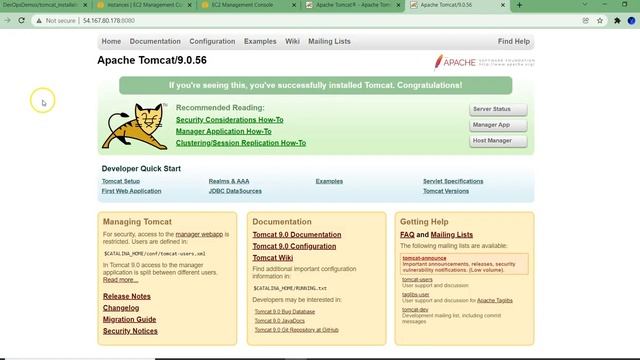The height and width of the screenshot is (360, 640).
Task: Open a new tab with plus icon
Action: 519,5
